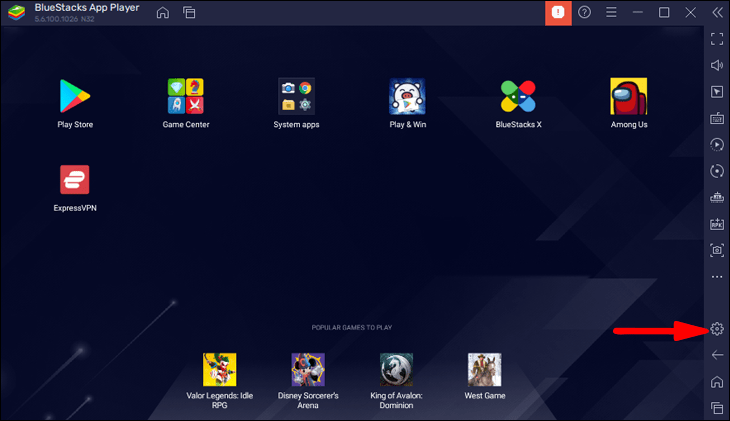Close the BlueStacks window
730x421 pixels.
(x=690, y=12)
